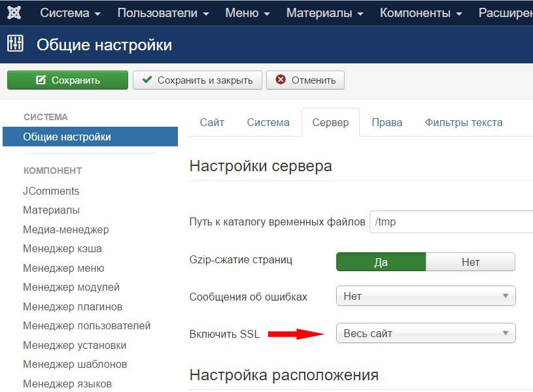Click the Материалы menu caret arrow
Viewport: 533px width, 392px height.
tap(360, 14)
